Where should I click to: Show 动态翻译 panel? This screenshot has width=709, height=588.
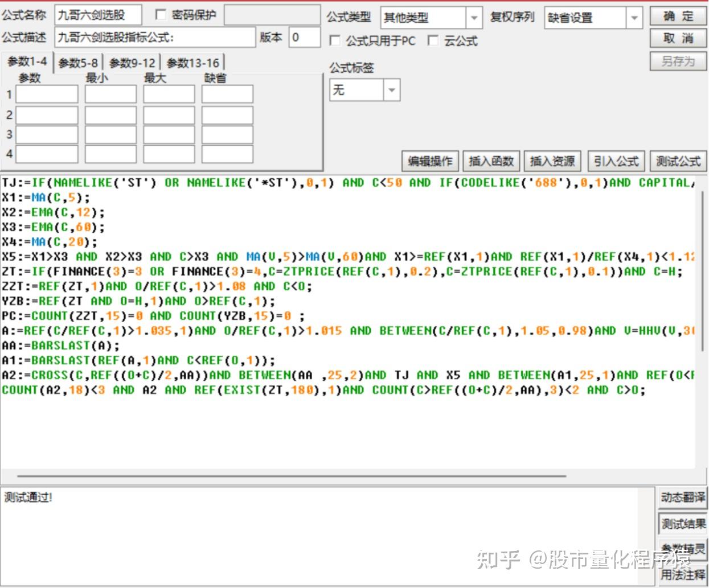[683, 497]
